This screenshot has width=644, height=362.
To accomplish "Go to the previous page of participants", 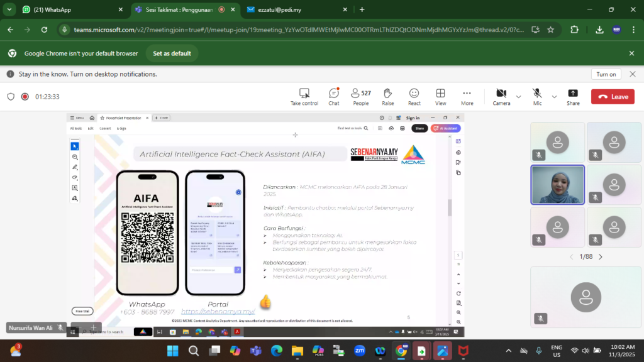I will 571,257.
